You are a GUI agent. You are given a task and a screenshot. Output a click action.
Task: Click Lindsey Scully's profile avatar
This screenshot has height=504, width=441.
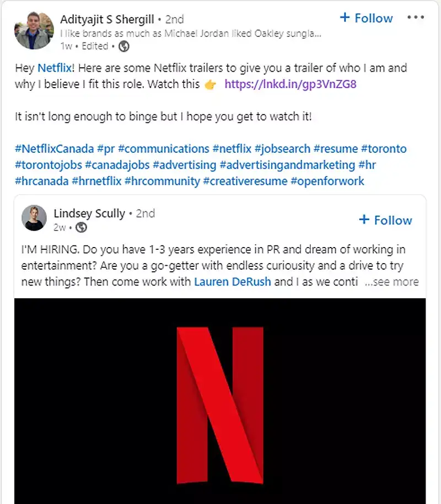click(34, 218)
